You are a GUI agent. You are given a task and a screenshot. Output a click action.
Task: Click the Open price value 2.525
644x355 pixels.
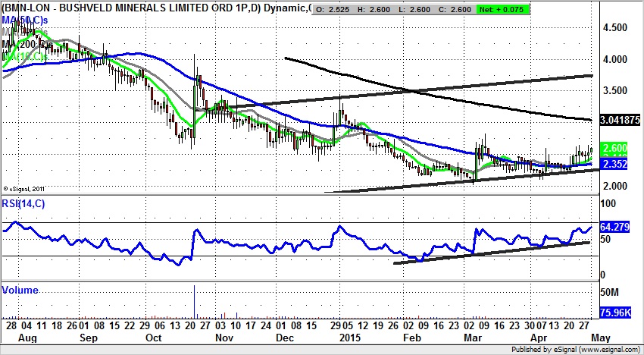click(336, 8)
